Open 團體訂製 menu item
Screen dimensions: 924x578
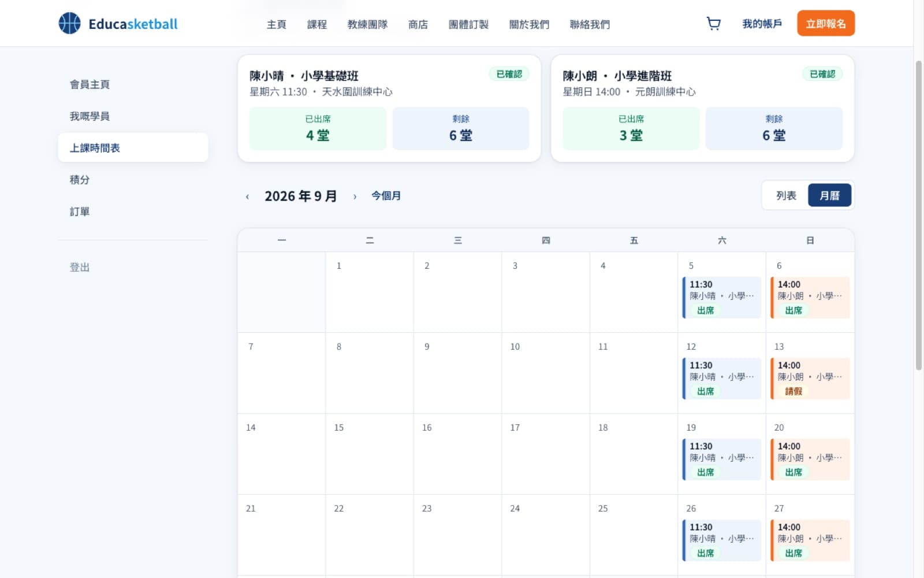click(468, 24)
